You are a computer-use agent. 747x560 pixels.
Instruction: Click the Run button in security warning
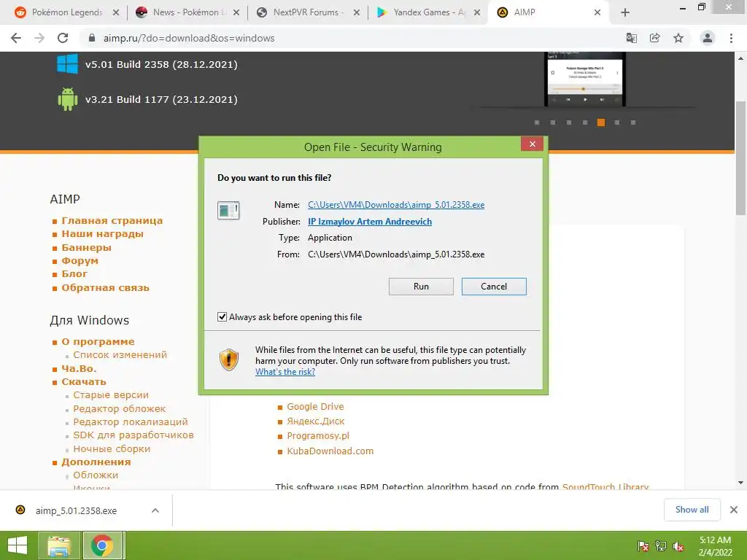pyautogui.click(x=421, y=286)
